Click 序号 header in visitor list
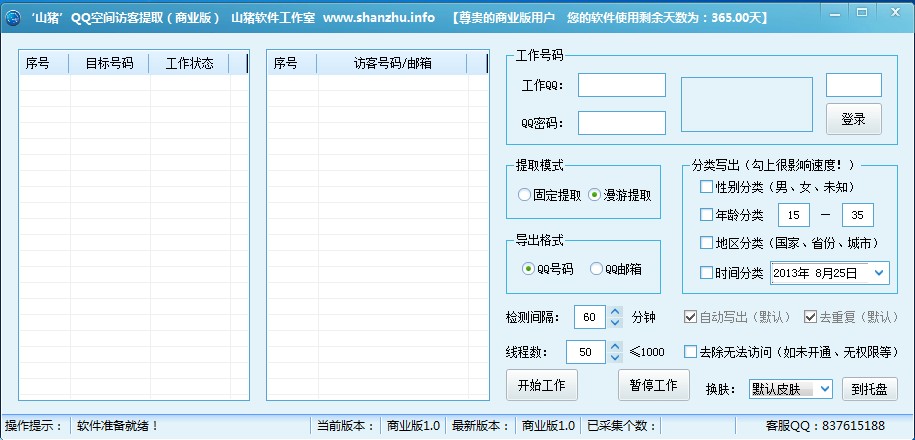915x440 pixels. point(292,64)
